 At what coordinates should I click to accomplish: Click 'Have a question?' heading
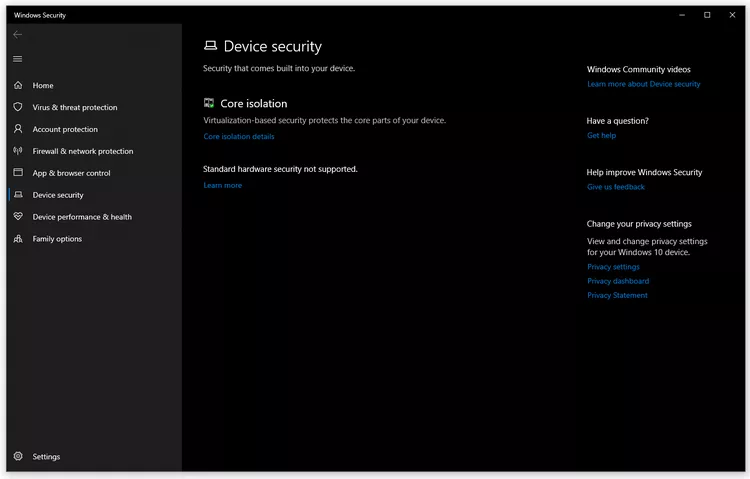pyautogui.click(x=618, y=121)
